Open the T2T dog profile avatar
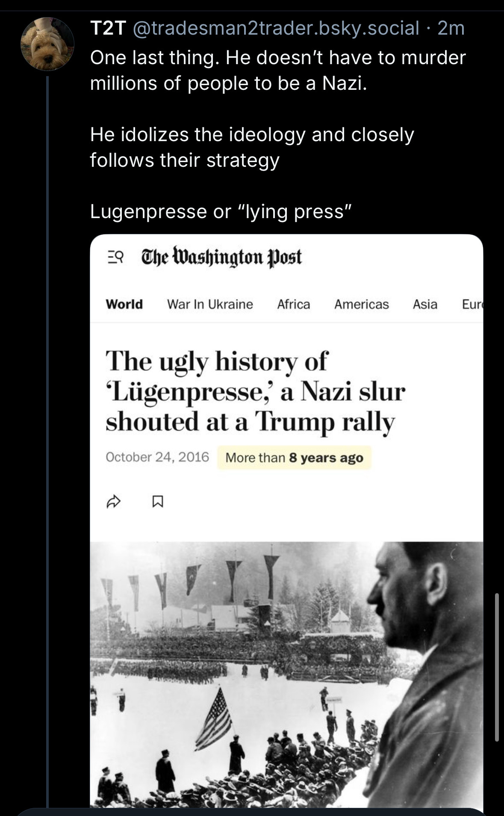 coord(47,44)
